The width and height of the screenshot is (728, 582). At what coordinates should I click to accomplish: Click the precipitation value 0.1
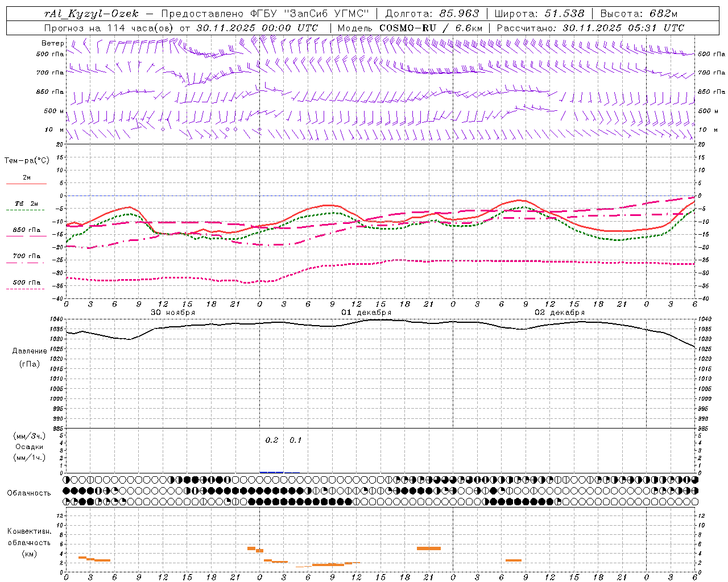[x=296, y=440]
